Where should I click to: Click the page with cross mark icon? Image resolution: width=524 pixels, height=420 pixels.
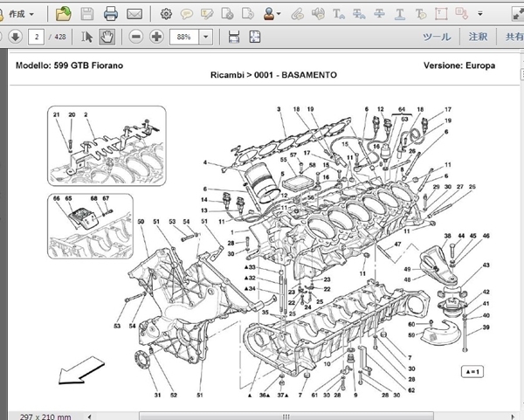click(227, 14)
